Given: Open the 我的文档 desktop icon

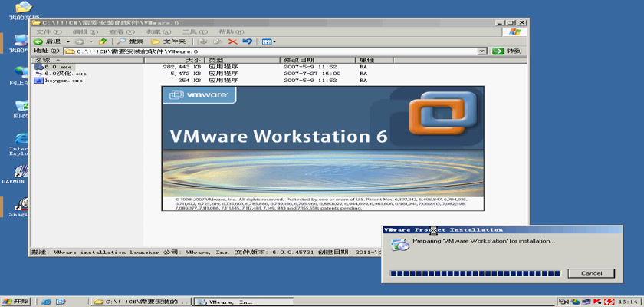Looking at the screenshot, I should 24,10.
